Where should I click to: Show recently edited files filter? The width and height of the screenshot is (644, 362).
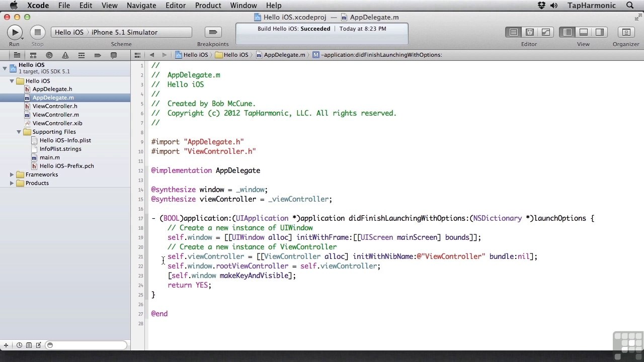pos(19,345)
